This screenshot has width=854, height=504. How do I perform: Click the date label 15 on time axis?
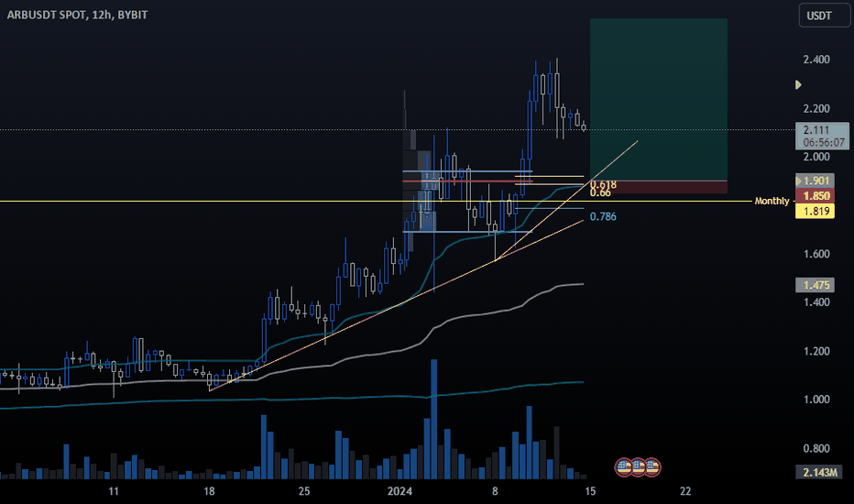(x=590, y=491)
